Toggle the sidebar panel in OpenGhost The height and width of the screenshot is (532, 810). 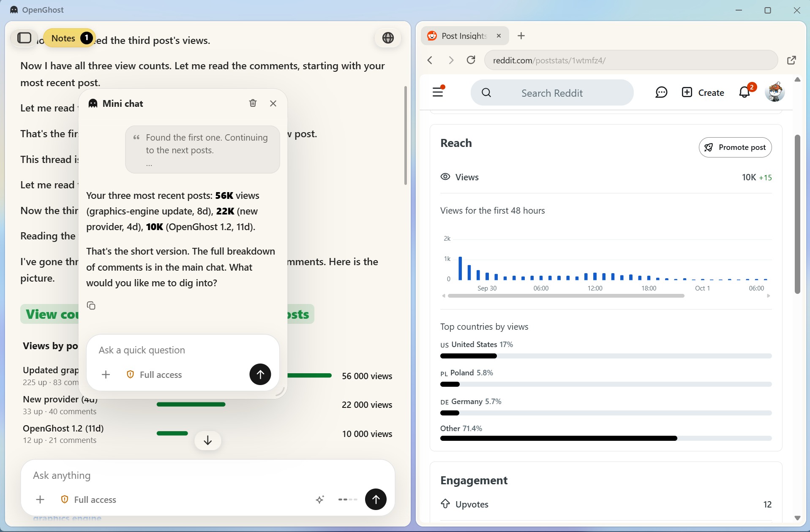(x=24, y=38)
